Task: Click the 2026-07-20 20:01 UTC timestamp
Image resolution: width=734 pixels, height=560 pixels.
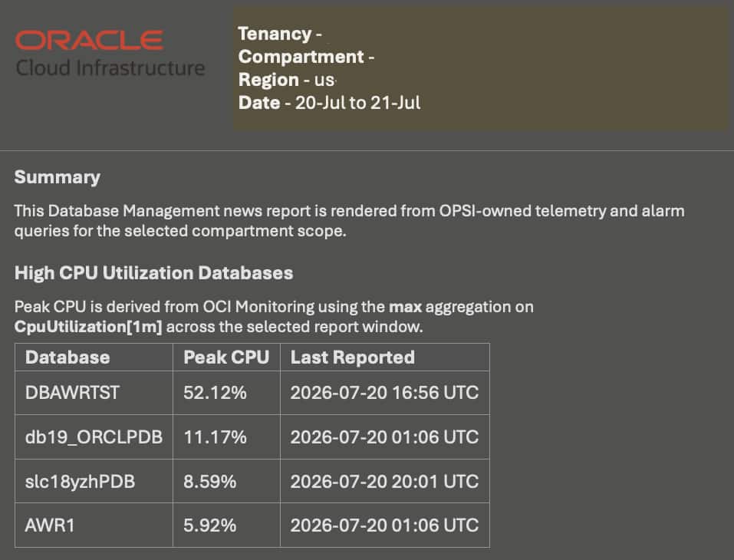Action: pos(384,481)
